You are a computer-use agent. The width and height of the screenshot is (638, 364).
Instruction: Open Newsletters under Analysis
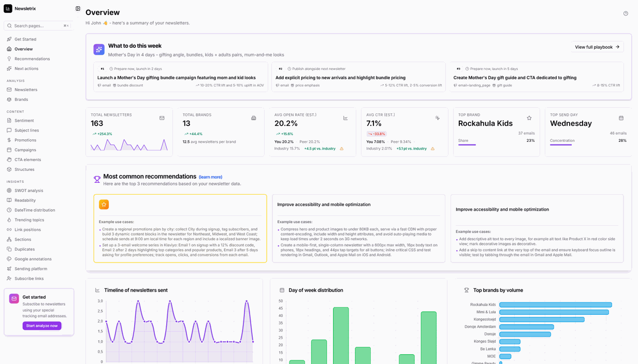pyautogui.click(x=26, y=90)
